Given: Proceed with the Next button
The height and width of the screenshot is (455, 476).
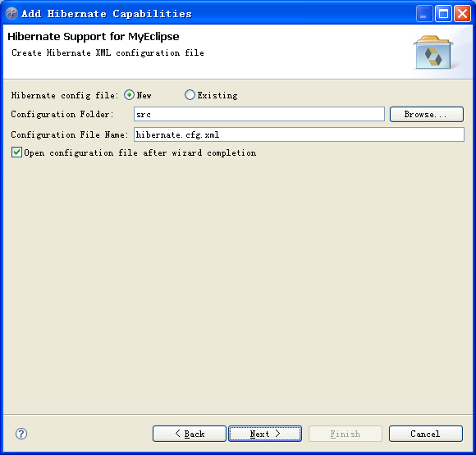Looking at the screenshot, I should (x=265, y=434).
